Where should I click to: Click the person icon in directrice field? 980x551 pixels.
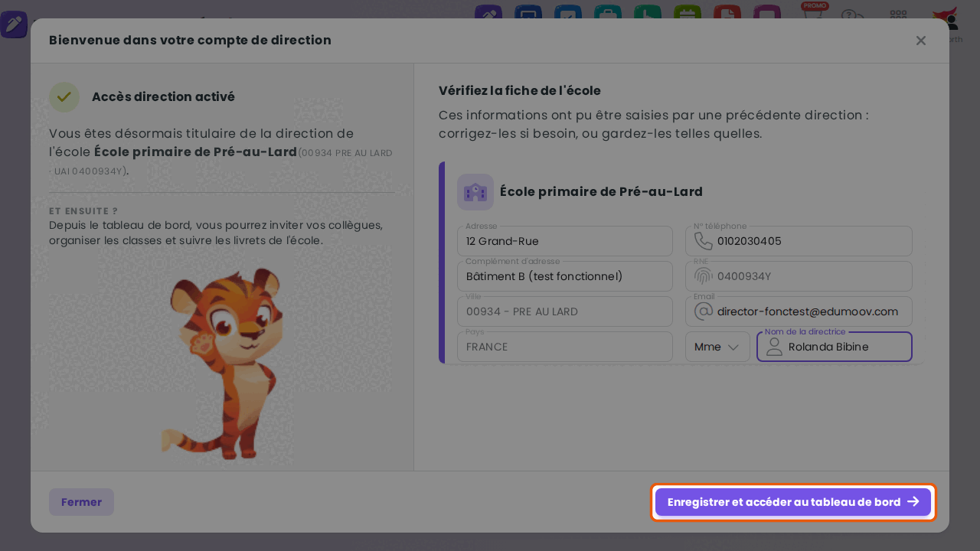point(774,347)
